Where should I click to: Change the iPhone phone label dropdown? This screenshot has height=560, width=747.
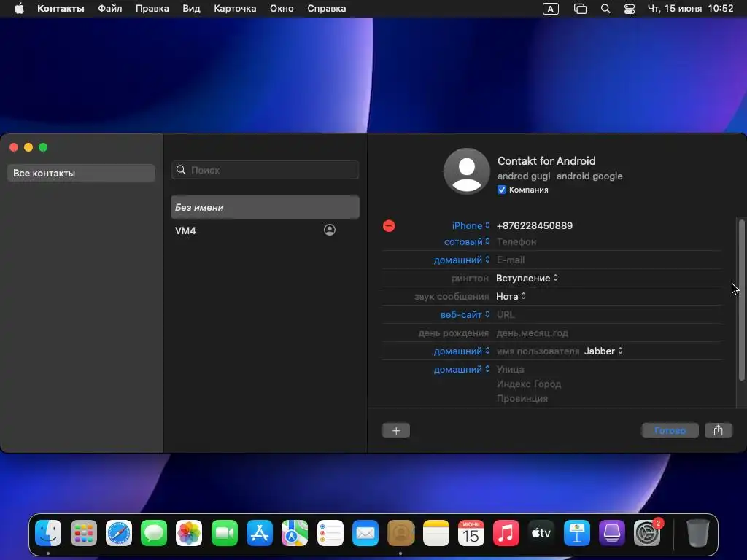pyautogui.click(x=471, y=226)
